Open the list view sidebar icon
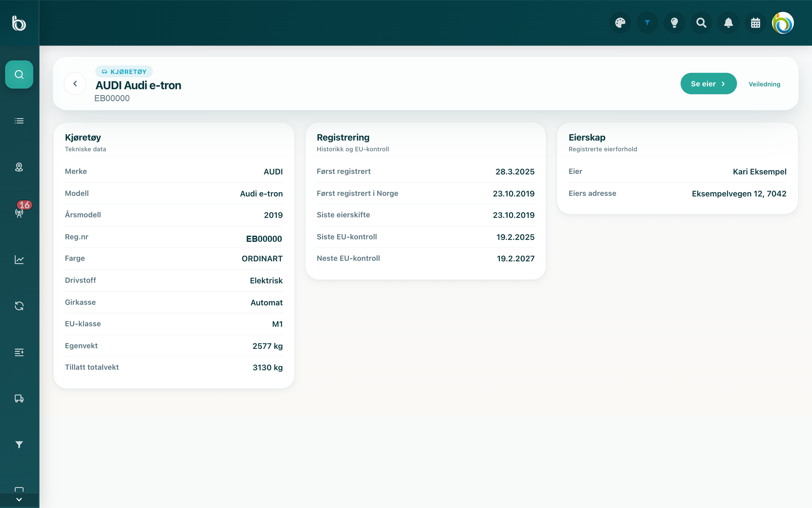 coord(19,121)
